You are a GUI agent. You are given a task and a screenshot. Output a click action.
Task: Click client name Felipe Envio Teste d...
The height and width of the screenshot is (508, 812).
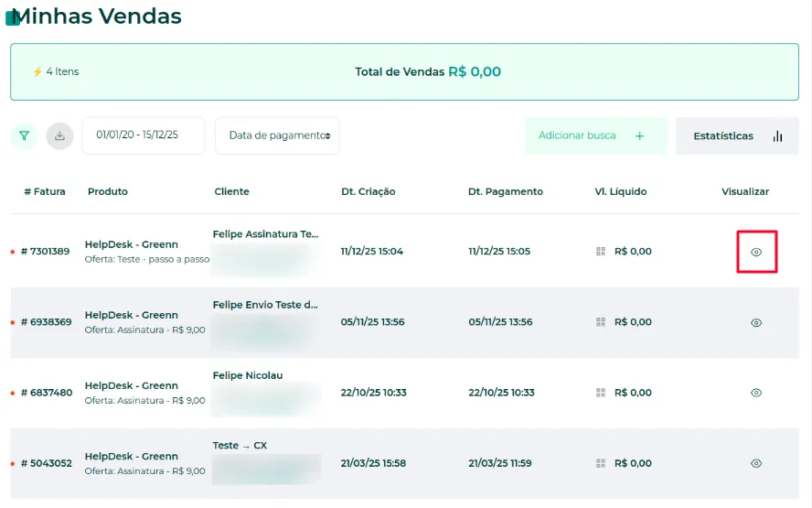(x=265, y=305)
